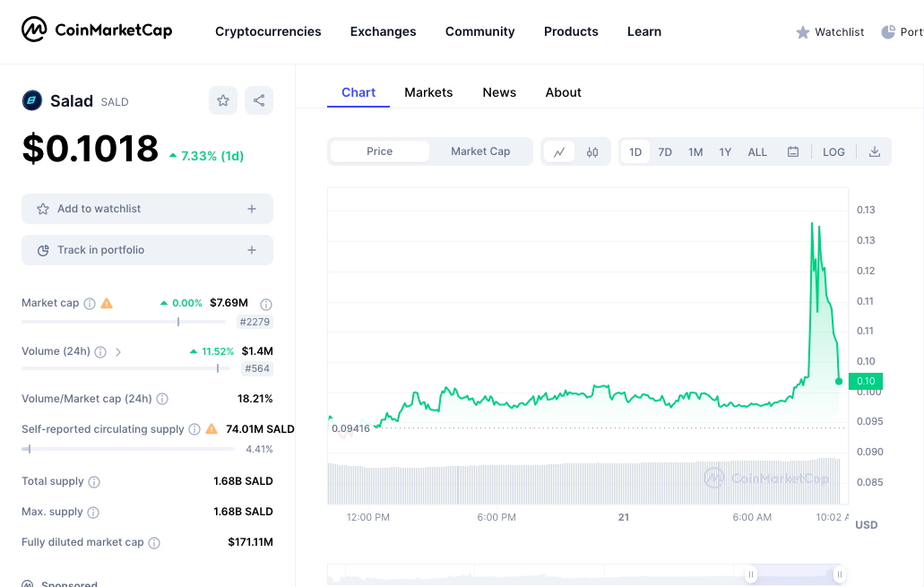Select the ALL time range
Screen dimensions: 924x587
757,152
